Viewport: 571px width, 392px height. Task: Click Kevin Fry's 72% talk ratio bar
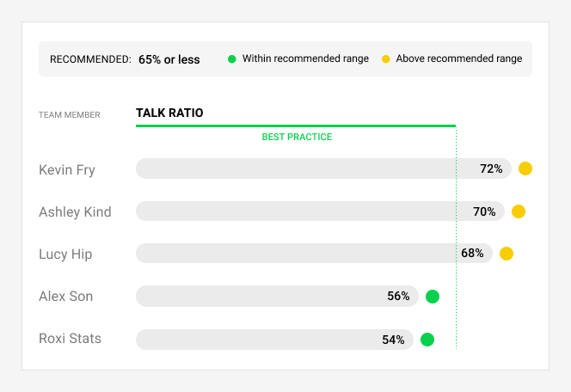click(323, 168)
